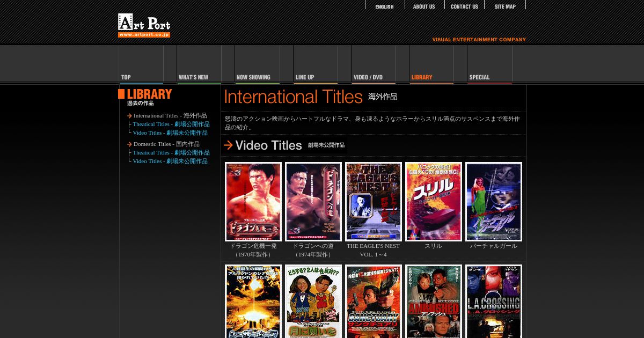Open the SPECIAL tab
The width and height of the screenshot is (644, 338).
pyautogui.click(x=489, y=64)
